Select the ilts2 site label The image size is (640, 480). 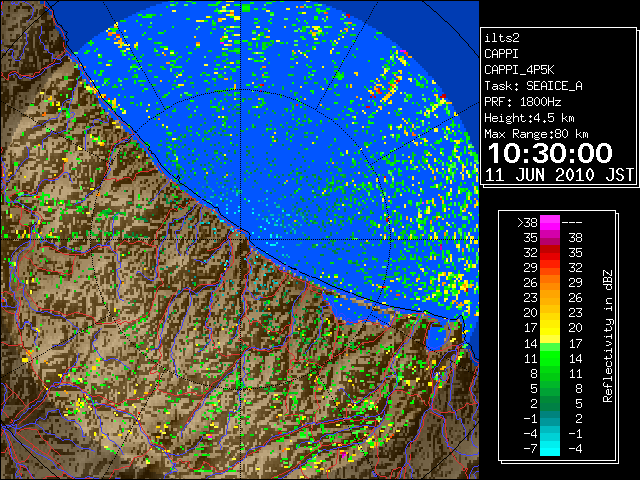point(502,38)
